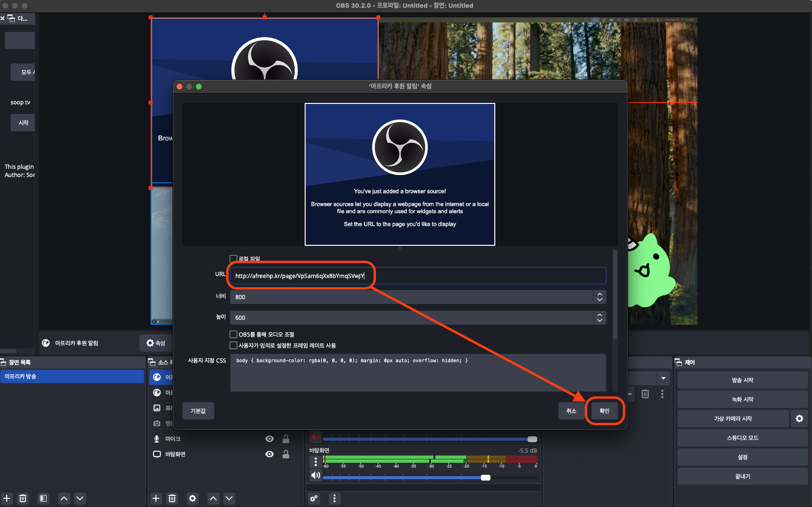Click the 높이 height field showing 600
This screenshot has width=812, height=507.
click(412, 317)
